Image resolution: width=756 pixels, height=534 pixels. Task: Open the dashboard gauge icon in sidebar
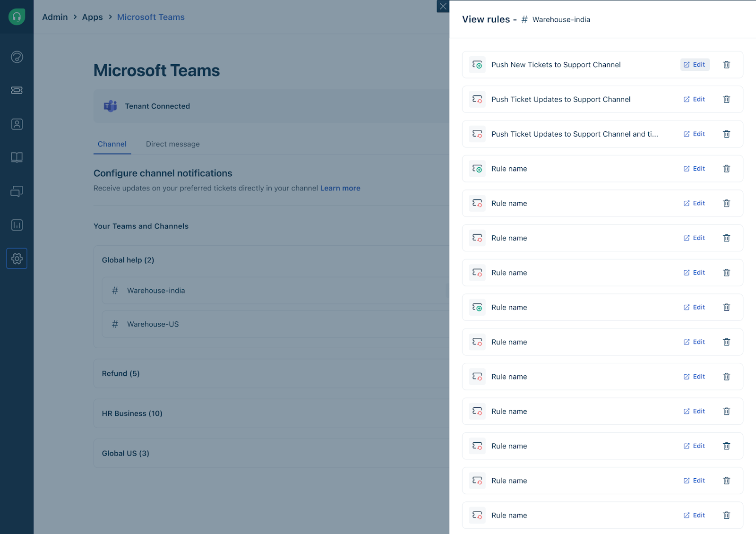click(17, 57)
